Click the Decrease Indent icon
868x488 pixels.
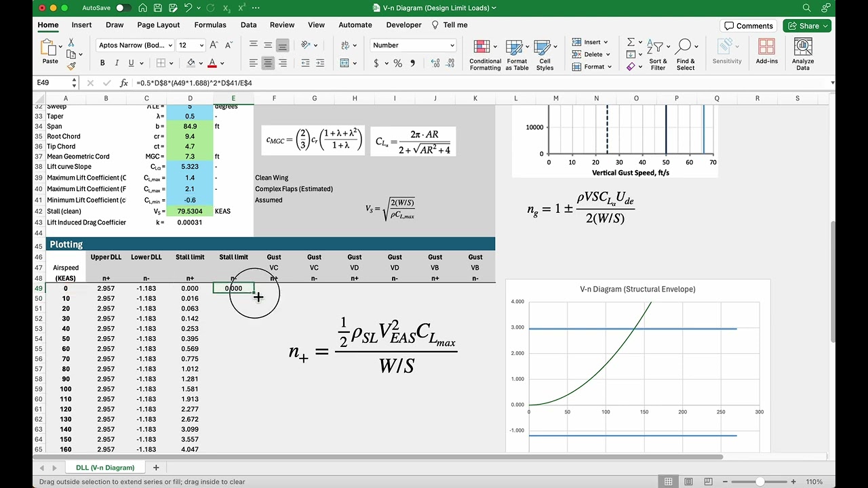click(306, 63)
